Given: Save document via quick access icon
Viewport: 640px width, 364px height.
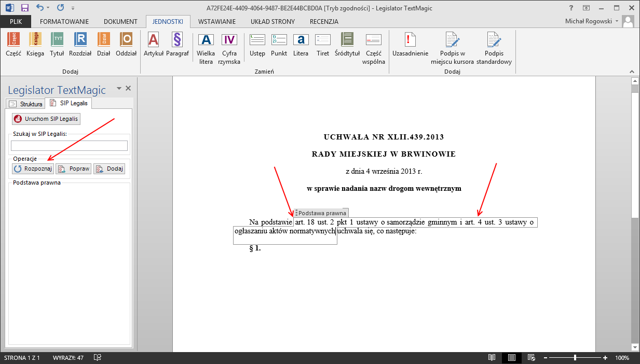Looking at the screenshot, I should 24,8.
